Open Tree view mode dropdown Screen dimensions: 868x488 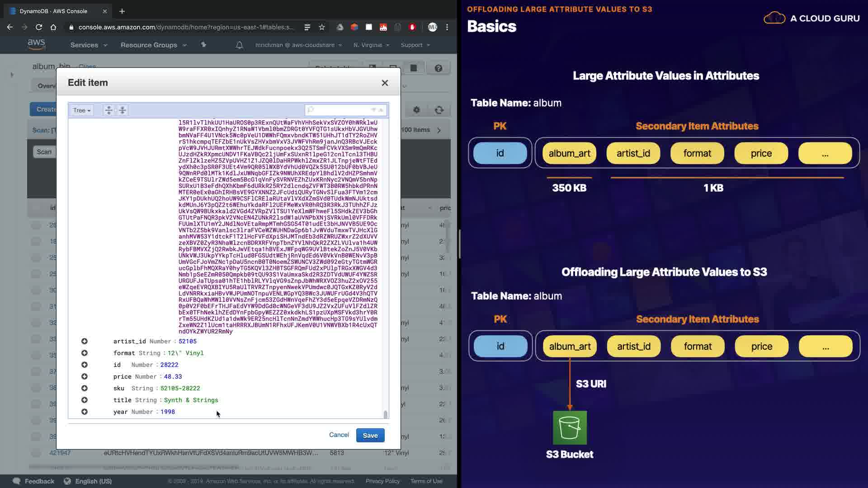click(x=82, y=110)
